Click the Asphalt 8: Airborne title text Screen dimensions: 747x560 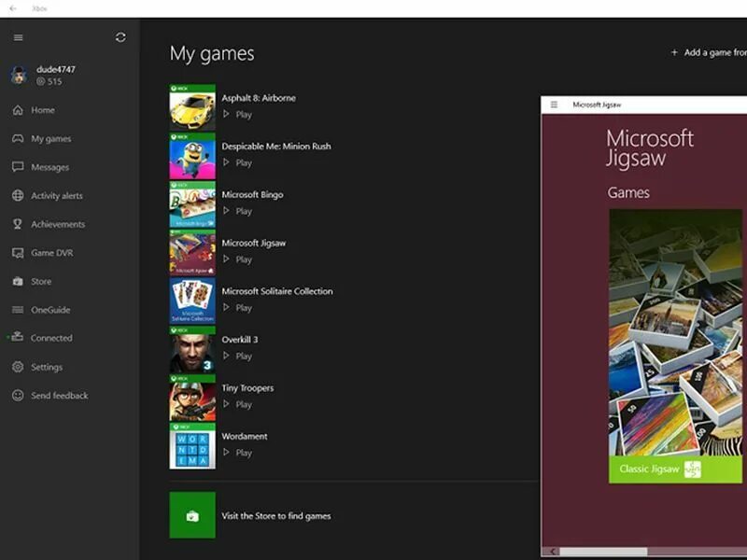[259, 98]
